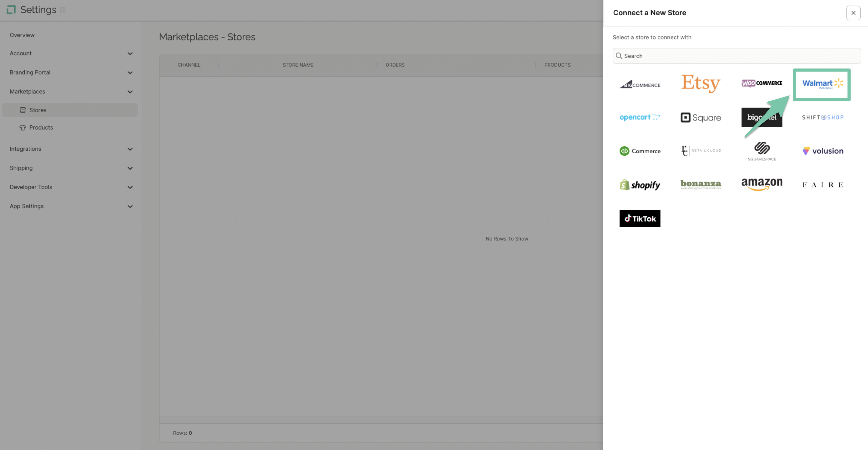Open Stores under Marketplaces
Screen dimensions: 868x450
pyautogui.click(x=70, y=110)
